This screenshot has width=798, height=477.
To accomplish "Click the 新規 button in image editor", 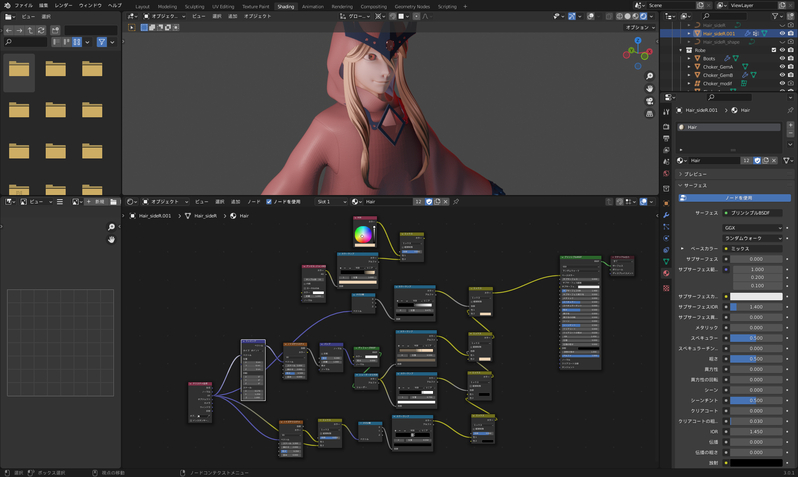I will pos(97,202).
